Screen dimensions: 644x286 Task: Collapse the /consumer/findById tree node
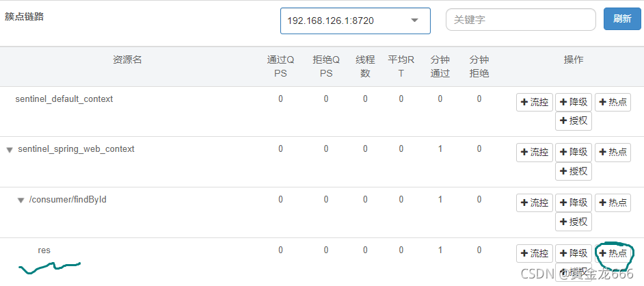coord(21,200)
